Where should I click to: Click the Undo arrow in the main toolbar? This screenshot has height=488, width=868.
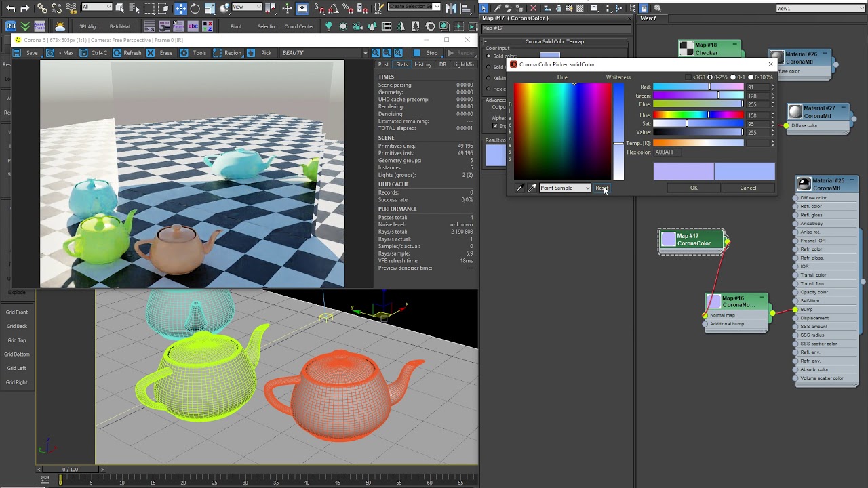(10, 8)
